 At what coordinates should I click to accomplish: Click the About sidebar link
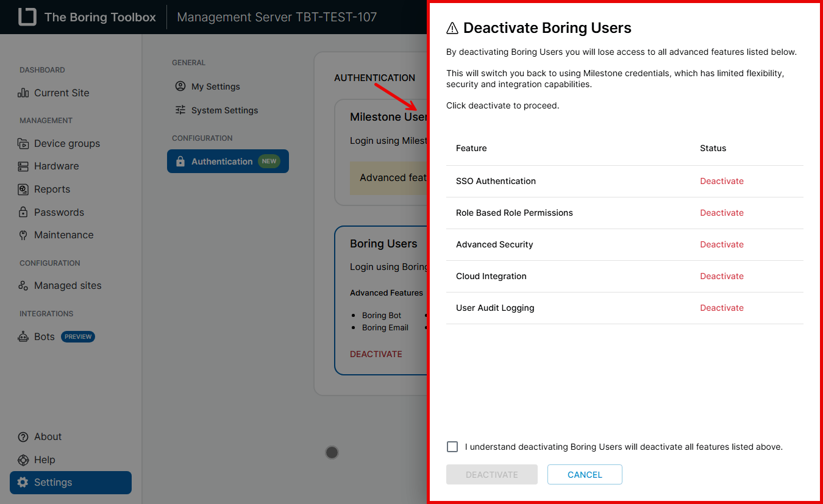[48, 437]
